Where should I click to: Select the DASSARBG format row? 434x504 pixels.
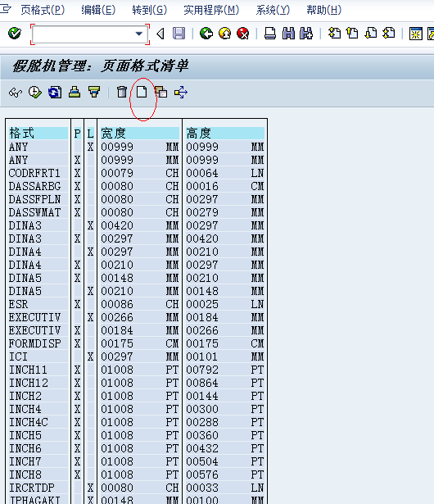click(136, 186)
